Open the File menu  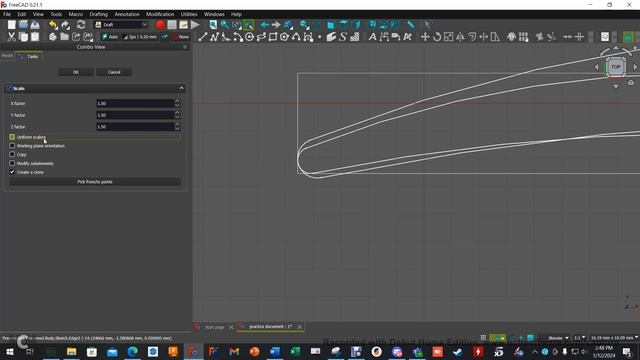pyautogui.click(x=7, y=14)
